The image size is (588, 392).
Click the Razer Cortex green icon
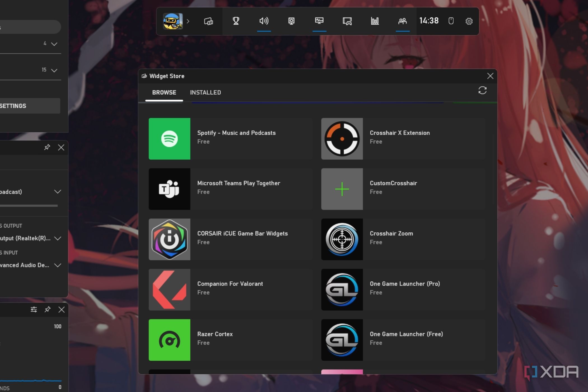[169, 340]
